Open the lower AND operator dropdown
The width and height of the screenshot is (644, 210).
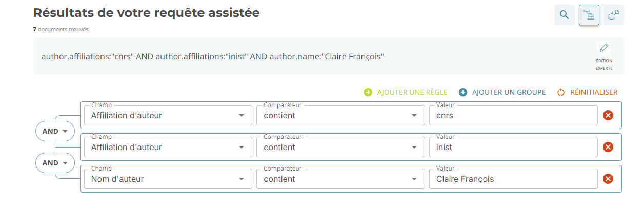pos(54,163)
